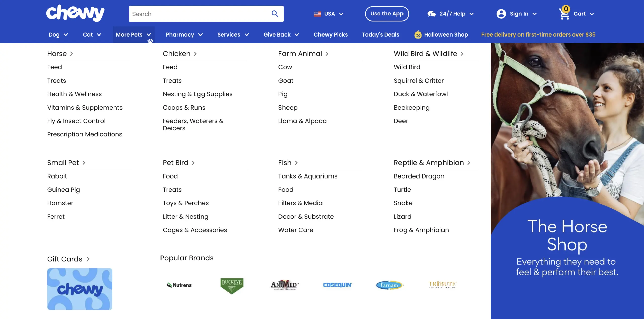This screenshot has width=644, height=319.
Task: Select the Prescription Medications link under Horse
Action: (x=85, y=134)
